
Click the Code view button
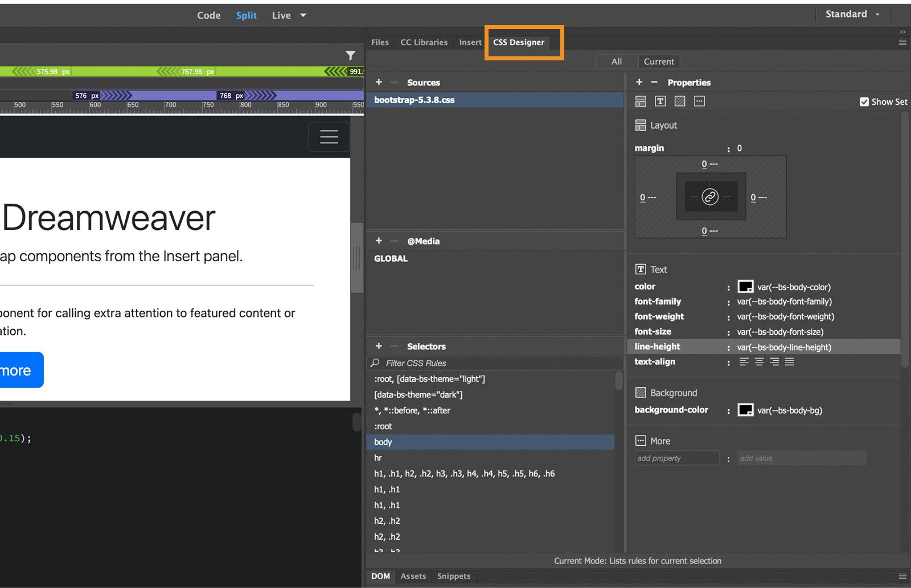coord(208,15)
